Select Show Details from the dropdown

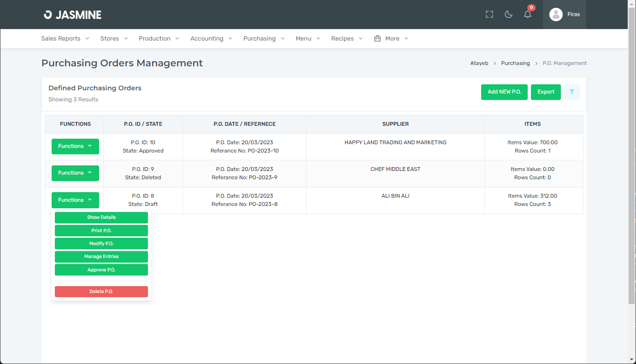pos(101,217)
